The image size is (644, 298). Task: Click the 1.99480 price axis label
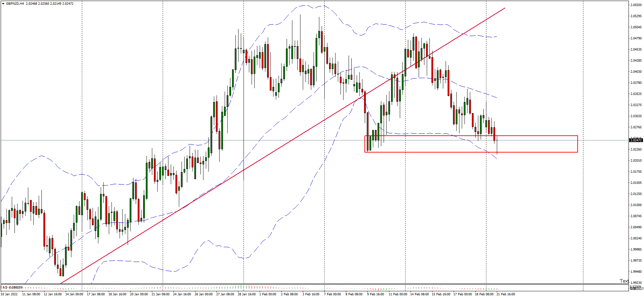pos(636,272)
